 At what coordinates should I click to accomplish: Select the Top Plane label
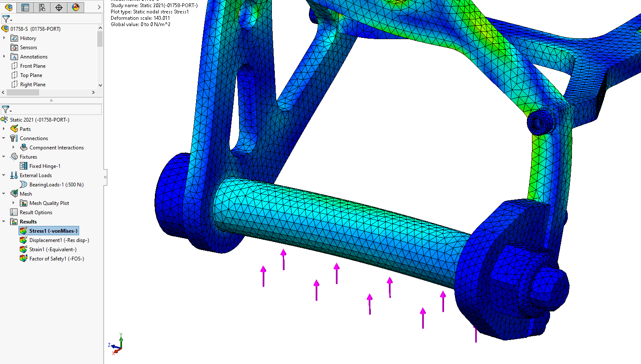[31, 75]
